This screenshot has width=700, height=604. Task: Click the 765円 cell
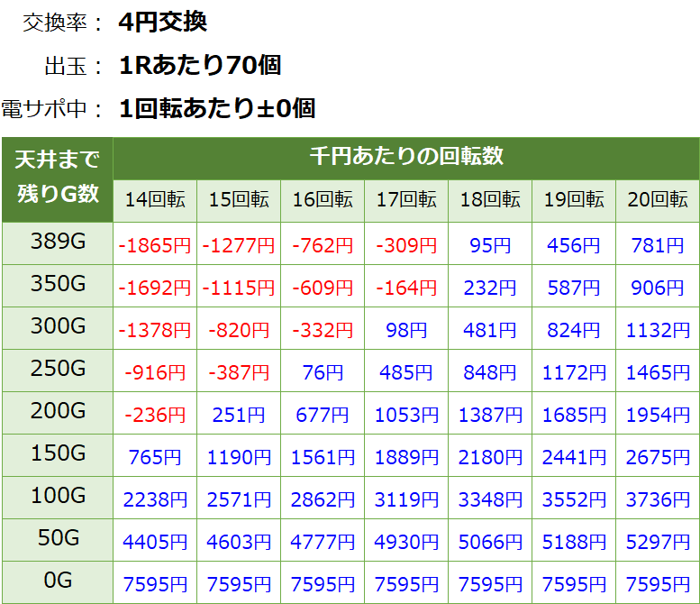(x=155, y=455)
